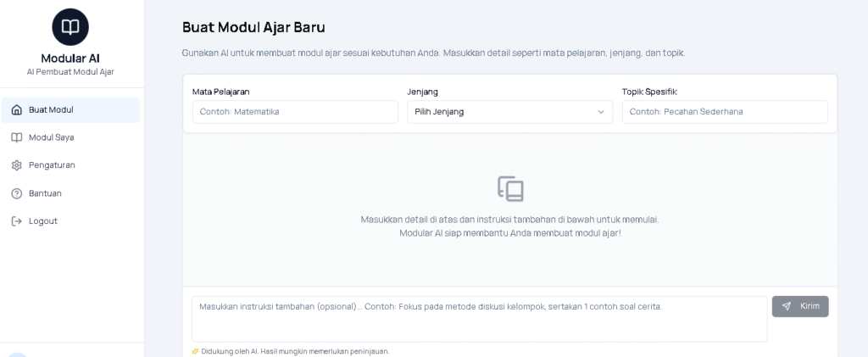This screenshot has width=868, height=357.
Task: Go to the Pengaturan menu item
Action: [x=52, y=165]
